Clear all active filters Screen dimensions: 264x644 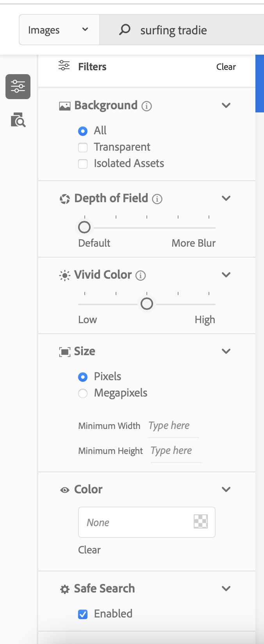click(x=226, y=67)
